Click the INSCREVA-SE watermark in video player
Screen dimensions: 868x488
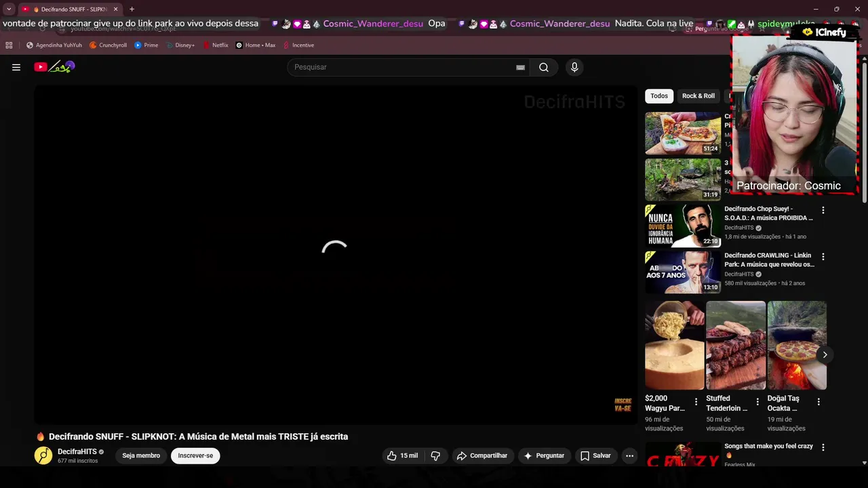point(623,405)
